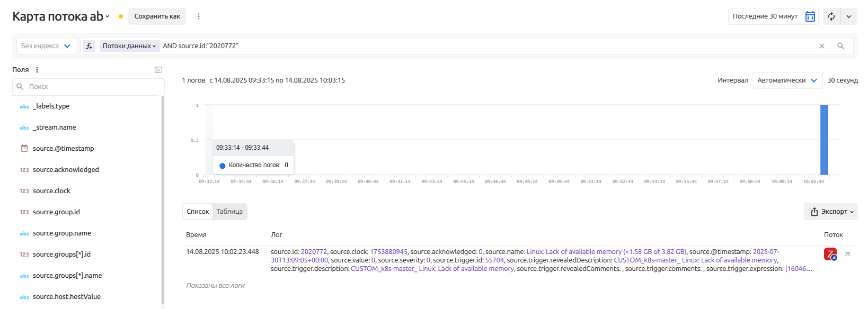
Task: Expand the refresh options chevron
Action: (x=849, y=16)
